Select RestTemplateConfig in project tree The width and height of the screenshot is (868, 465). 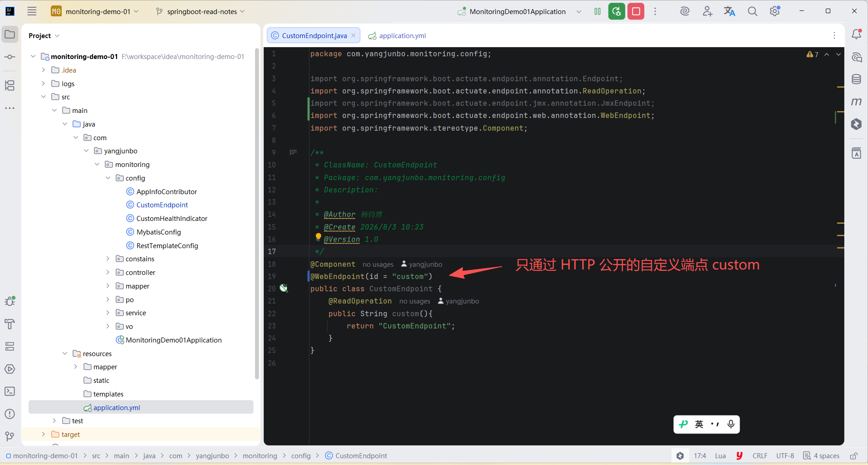point(167,245)
